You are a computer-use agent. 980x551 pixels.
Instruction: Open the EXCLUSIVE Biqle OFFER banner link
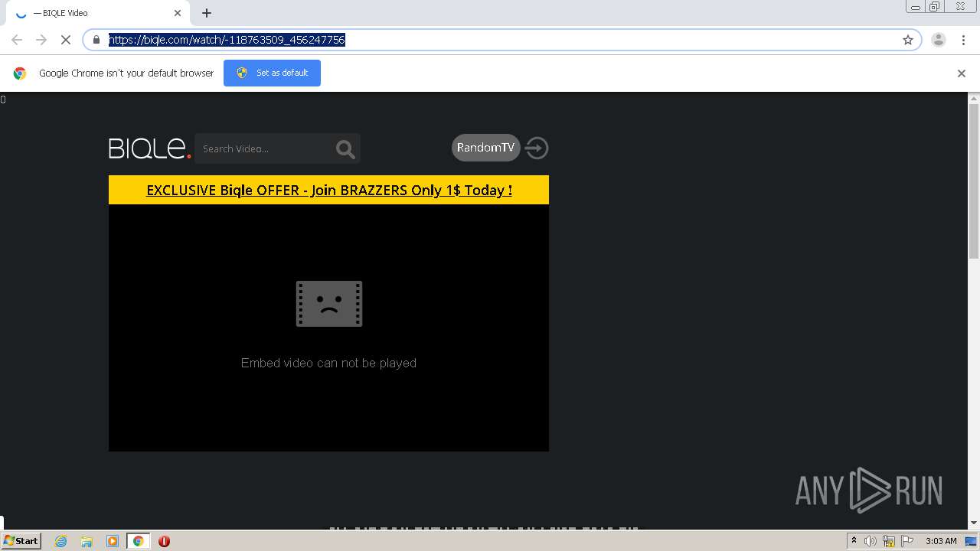tap(329, 190)
